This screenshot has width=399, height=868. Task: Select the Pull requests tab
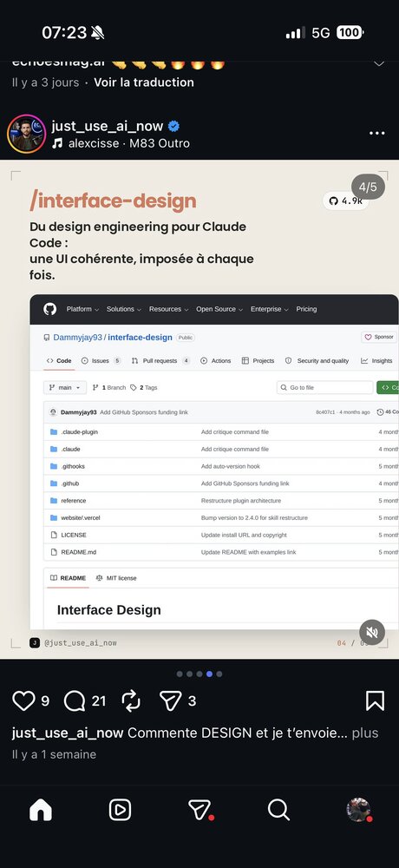pyautogui.click(x=160, y=360)
